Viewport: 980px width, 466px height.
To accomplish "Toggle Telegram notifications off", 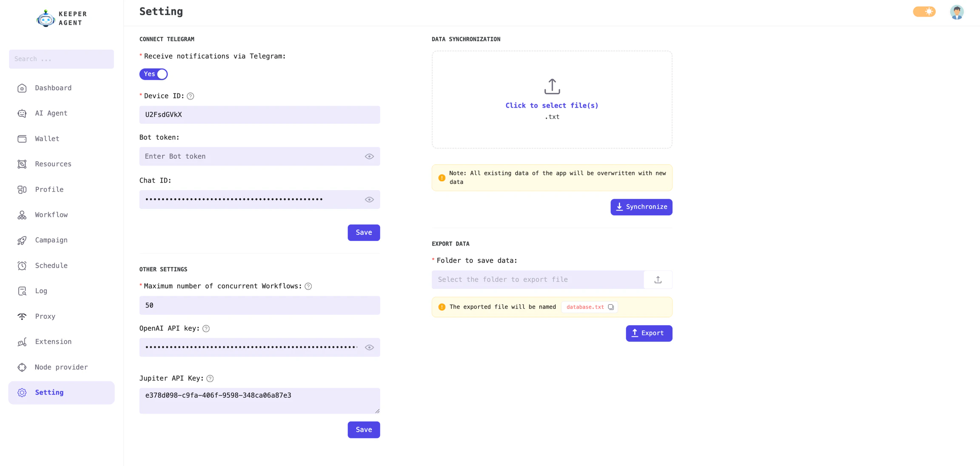I will (154, 74).
